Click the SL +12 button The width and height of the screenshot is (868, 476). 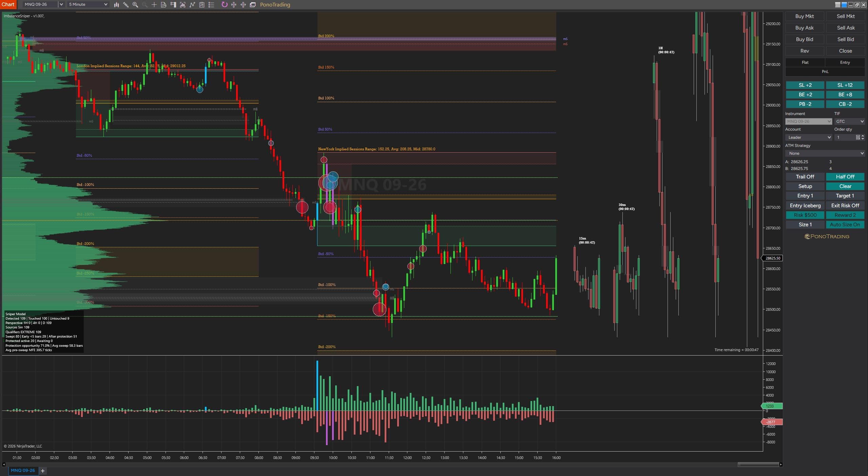pos(845,85)
